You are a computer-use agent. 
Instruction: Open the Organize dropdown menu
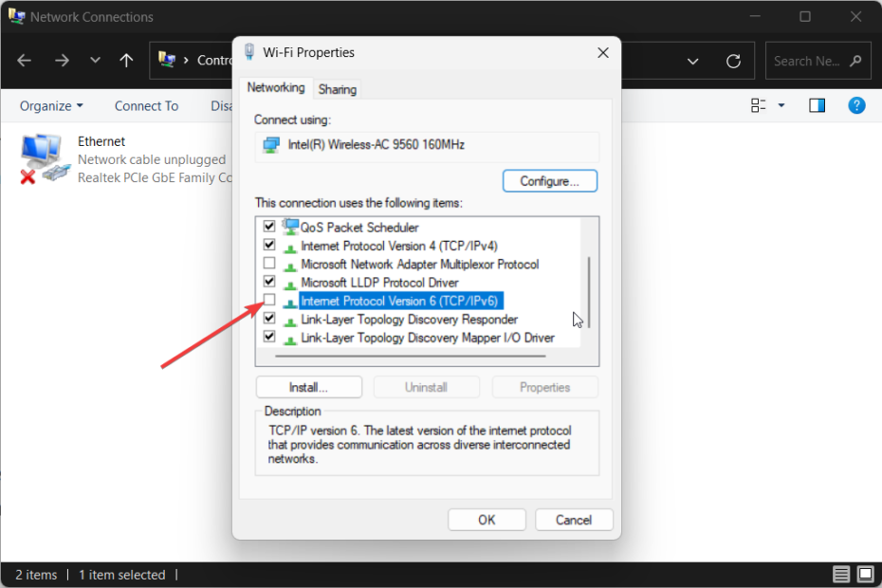50,105
